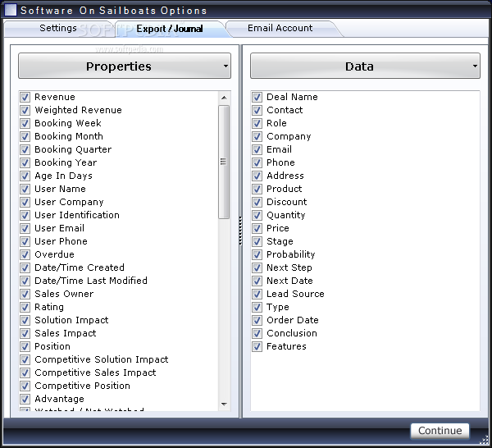492x448 pixels.
Task: Toggle the Features checkbox
Action: pos(257,346)
